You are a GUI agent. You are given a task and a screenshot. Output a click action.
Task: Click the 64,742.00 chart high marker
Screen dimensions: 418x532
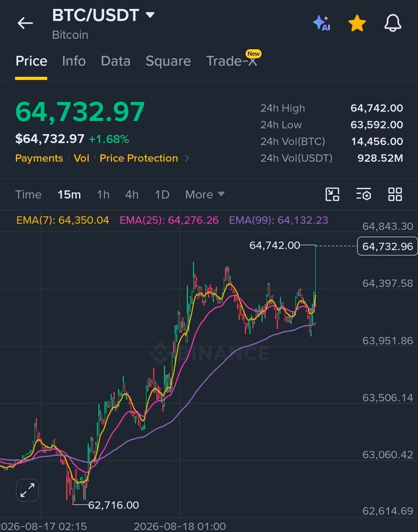point(275,245)
